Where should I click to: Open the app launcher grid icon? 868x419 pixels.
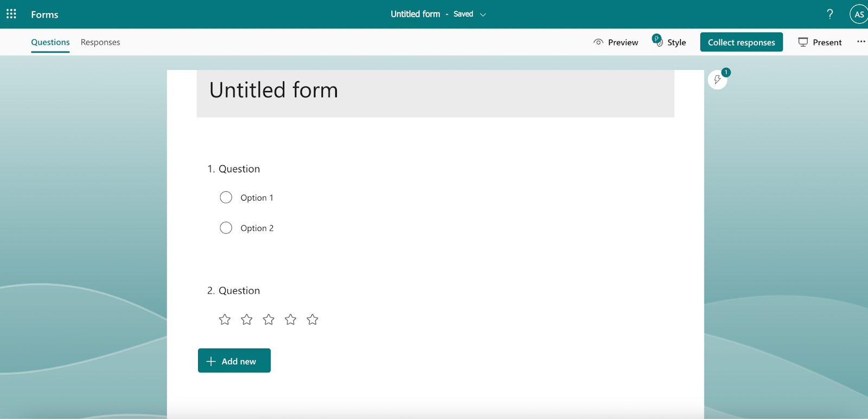[x=11, y=14]
